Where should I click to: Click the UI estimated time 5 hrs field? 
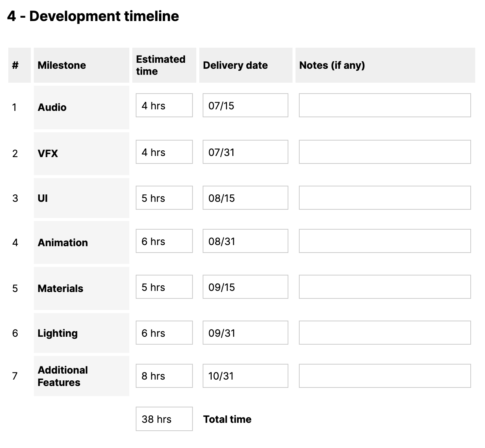pyautogui.click(x=164, y=198)
